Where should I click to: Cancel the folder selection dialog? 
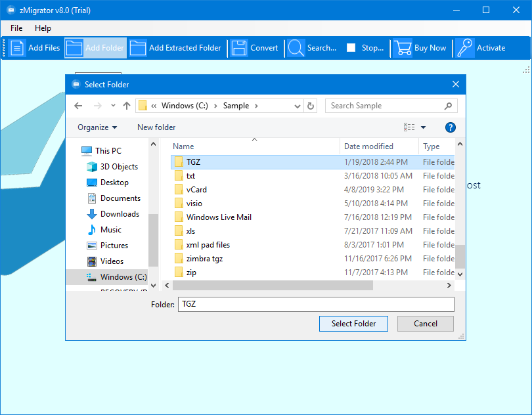click(426, 324)
